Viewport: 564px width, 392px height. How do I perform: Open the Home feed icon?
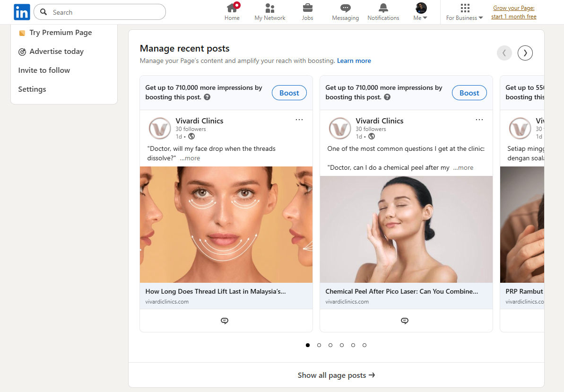(x=232, y=9)
